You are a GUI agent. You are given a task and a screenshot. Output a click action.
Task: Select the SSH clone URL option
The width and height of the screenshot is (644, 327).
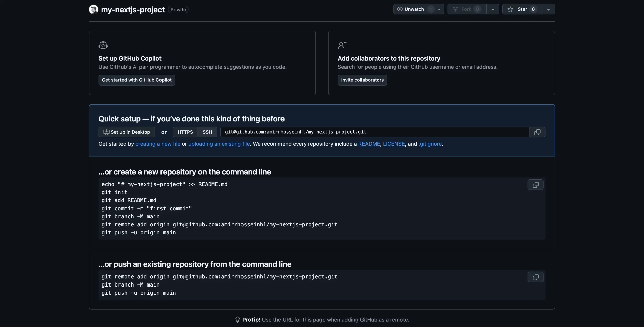click(x=207, y=132)
